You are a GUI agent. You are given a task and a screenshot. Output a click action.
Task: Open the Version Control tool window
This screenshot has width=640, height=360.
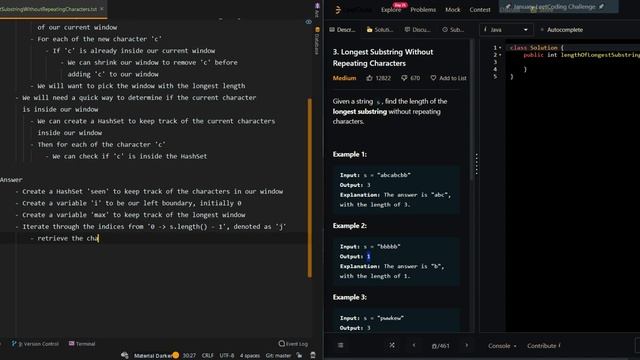35,344
